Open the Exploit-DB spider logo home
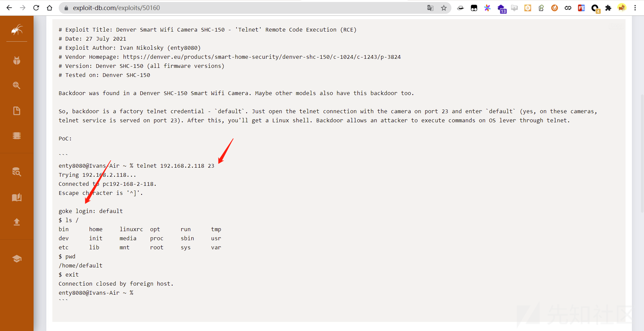The image size is (644, 331). [x=17, y=30]
